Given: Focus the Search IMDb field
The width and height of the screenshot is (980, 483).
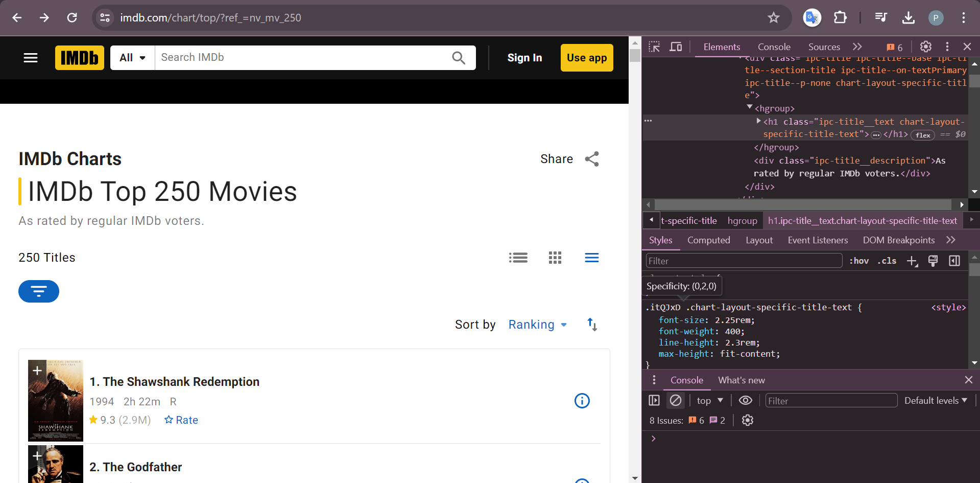Looking at the screenshot, I should pos(303,58).
